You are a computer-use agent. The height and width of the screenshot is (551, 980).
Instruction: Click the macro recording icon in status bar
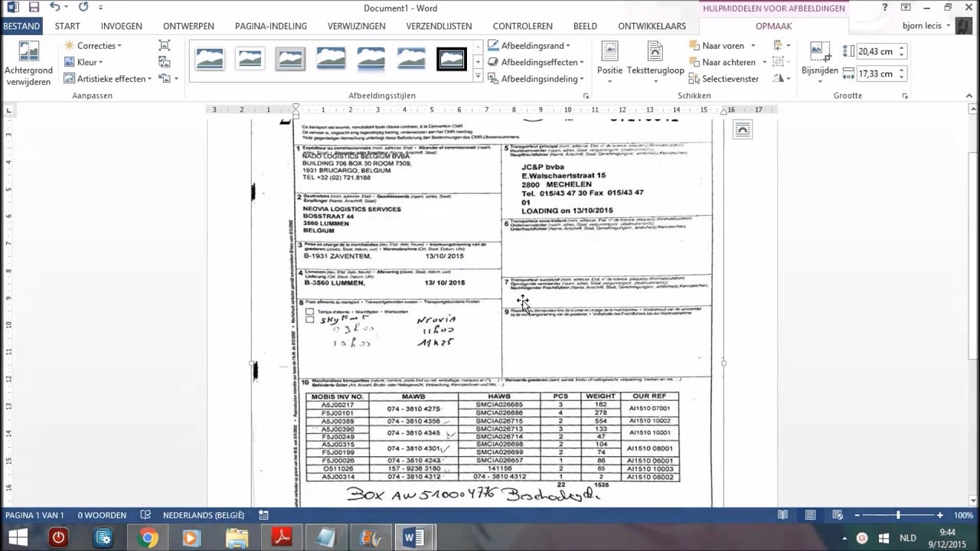[264, 516]
